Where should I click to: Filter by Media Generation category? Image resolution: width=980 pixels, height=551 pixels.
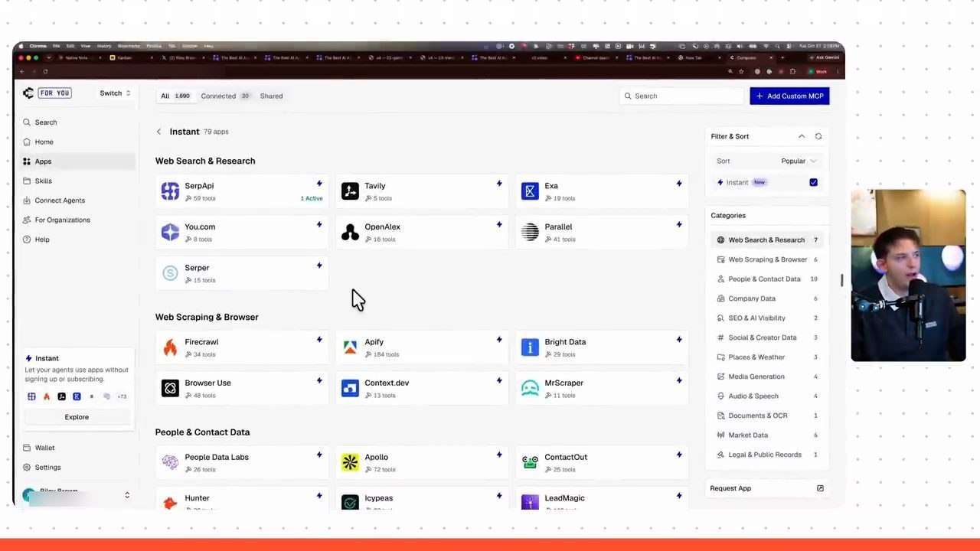coord(767,377)
